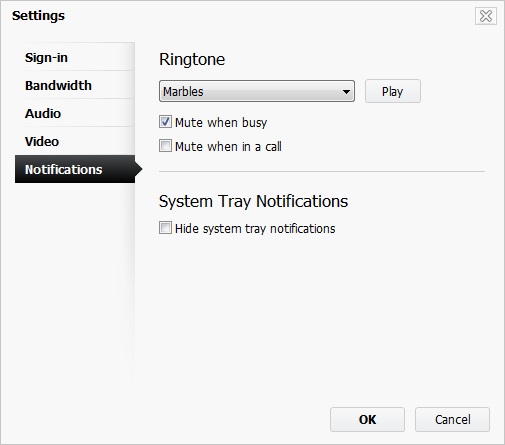Enable the Mute when in a call checkbox
Viewport: 505px width, 445px height.
(165, 146)
